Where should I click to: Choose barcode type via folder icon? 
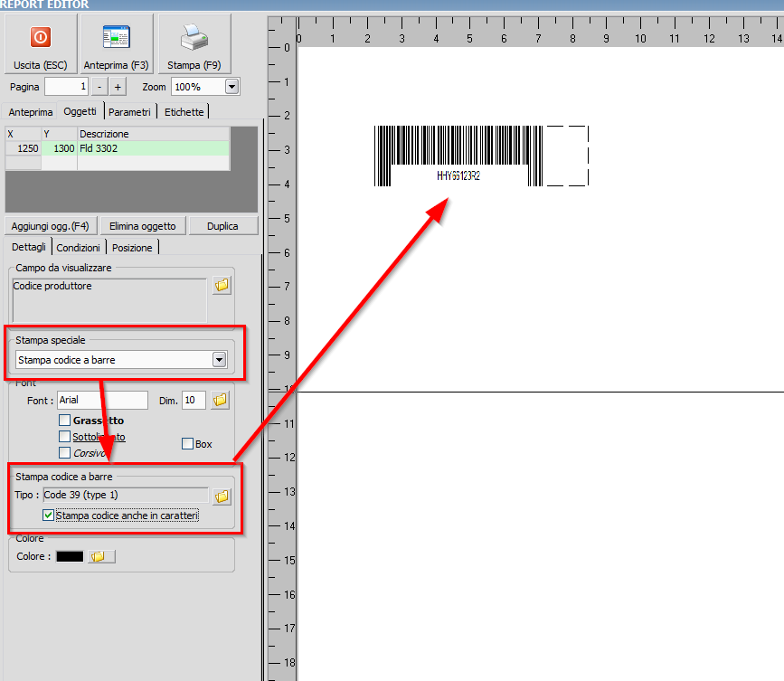point(222,496)
